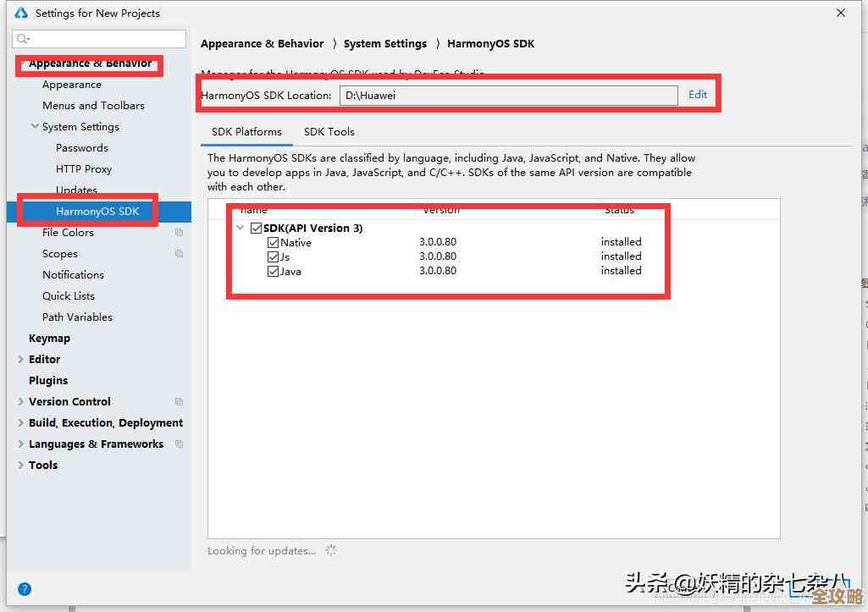Expand the Editor settings section
Screen dimensions: 868x612
point(21,360)
